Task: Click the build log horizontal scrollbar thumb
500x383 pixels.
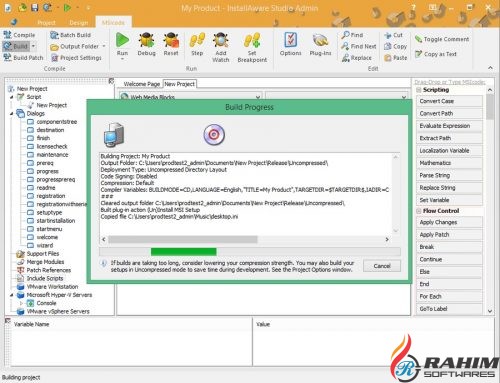Action: point(183,239)
